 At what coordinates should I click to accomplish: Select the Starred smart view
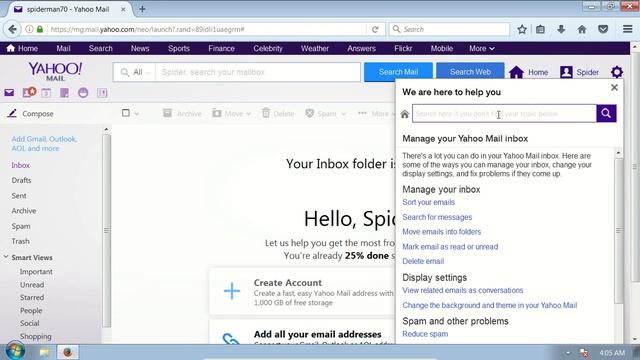pos(32,298)
